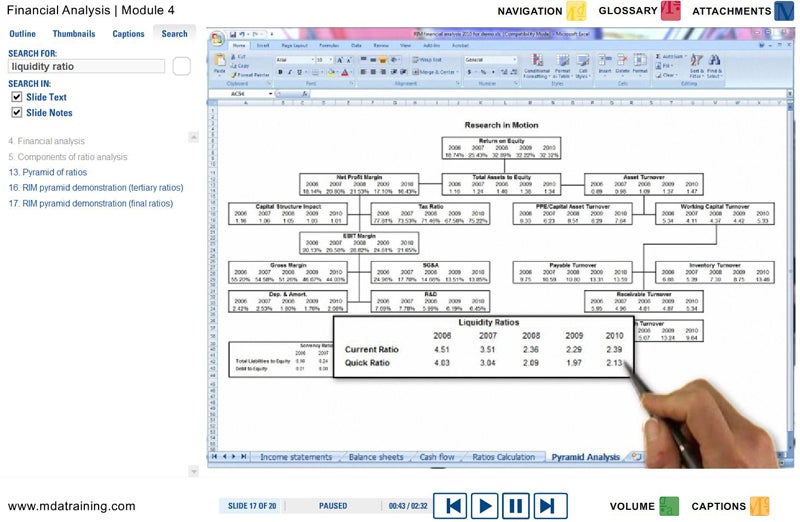The width and height of the screenshot is (800, 522).
Task: Skip to next slide button
Action: (x=547, y=506)
